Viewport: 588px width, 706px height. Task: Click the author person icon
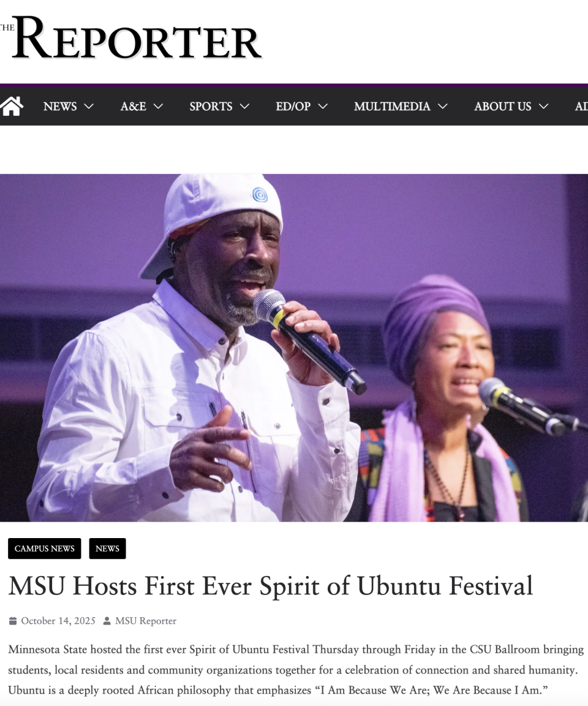[107, 621]
